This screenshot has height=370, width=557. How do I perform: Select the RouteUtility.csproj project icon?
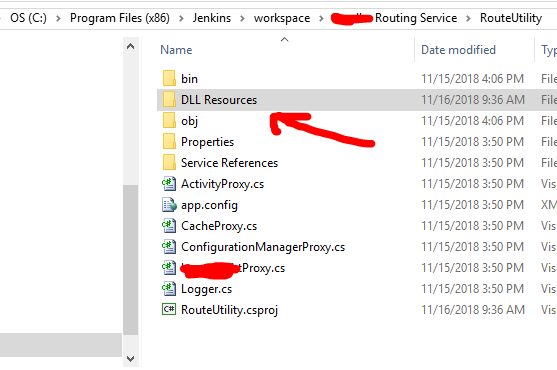tap(169, 309)
